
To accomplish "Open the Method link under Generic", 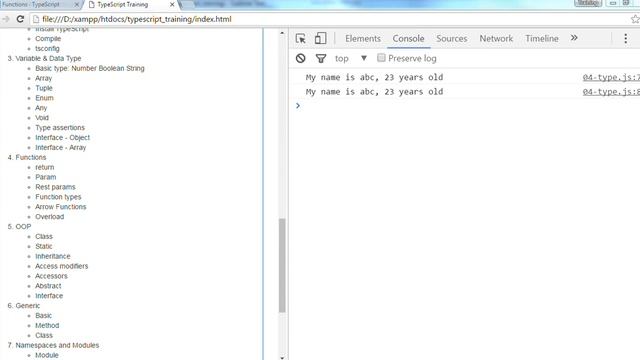I will pos(47,325).
